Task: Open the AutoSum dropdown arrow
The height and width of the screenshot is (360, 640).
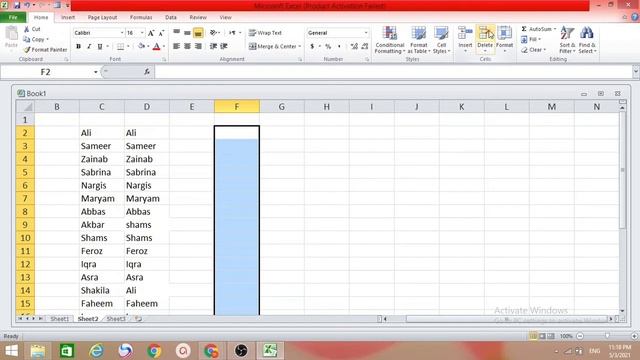Action: pos(555,29)
